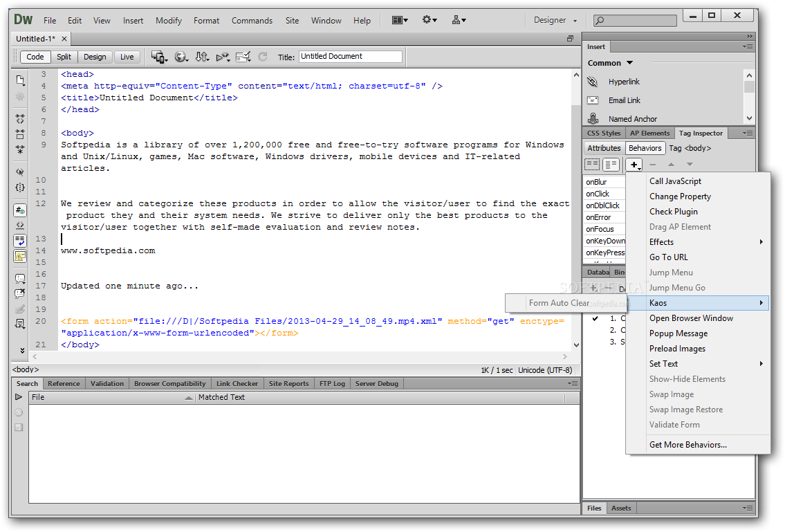Switch to the CSS Styles tab
This screenshot has height=532, width=785.
pos(604,134)
